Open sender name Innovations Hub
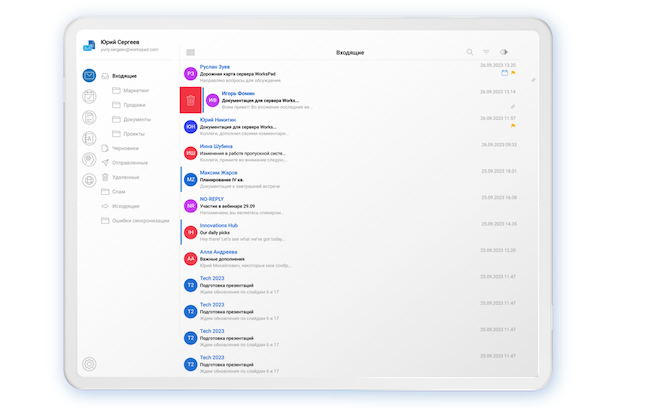The height and width of the screenshot is (408, 650). (219, 226)
